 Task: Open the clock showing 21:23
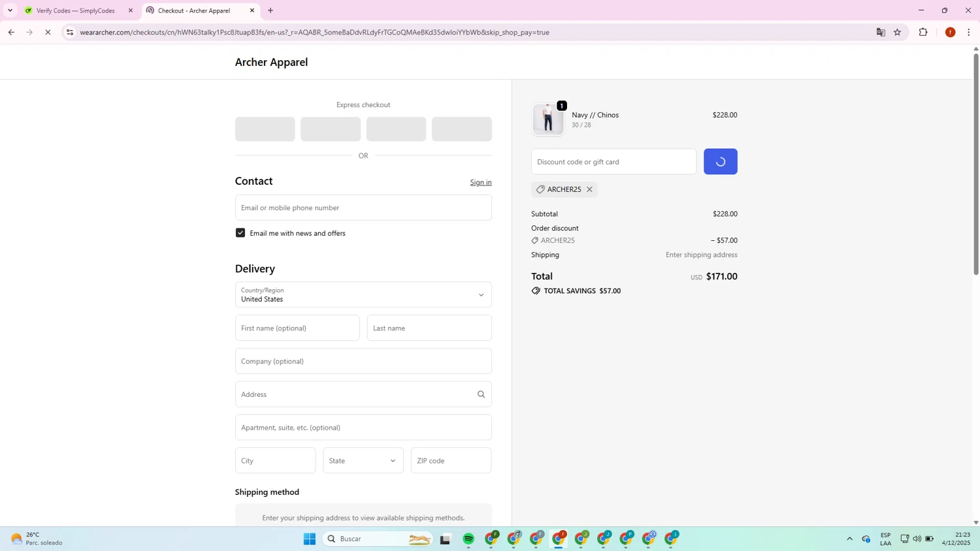pos(956,539)
